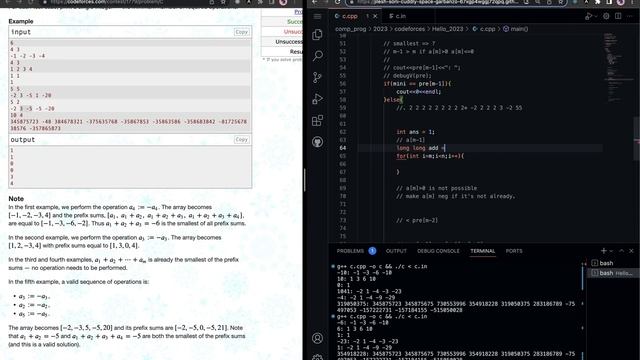This screenshot has height=360, width=640.
Task: Reload the page in the right browser
Action: click(337, 2)
